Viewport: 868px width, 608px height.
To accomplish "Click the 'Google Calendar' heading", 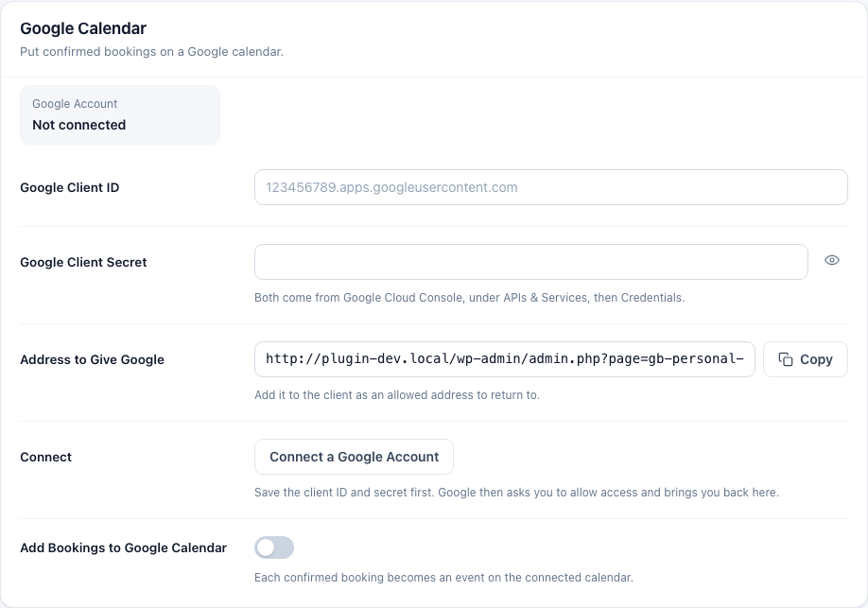I will click(x=83, y=28).
